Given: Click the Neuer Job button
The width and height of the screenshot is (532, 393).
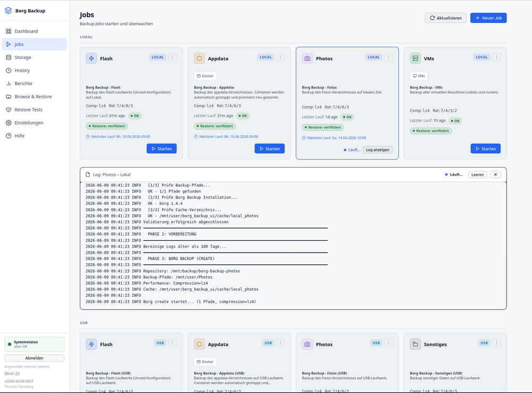Looking at the screenshot, I should (488, 18).
